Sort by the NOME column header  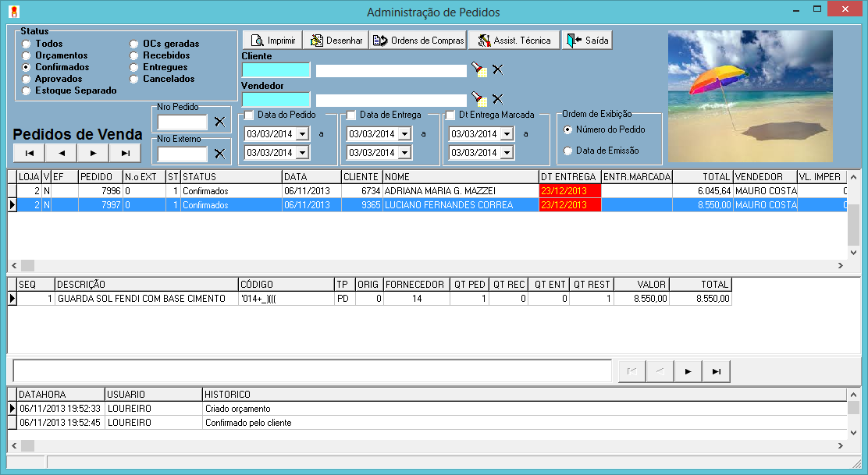tap(460, 177)
